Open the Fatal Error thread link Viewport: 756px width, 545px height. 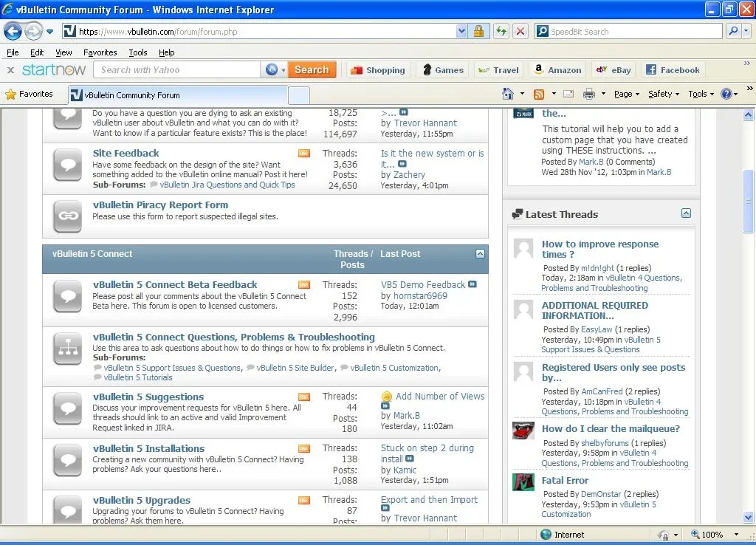[565, 480]
